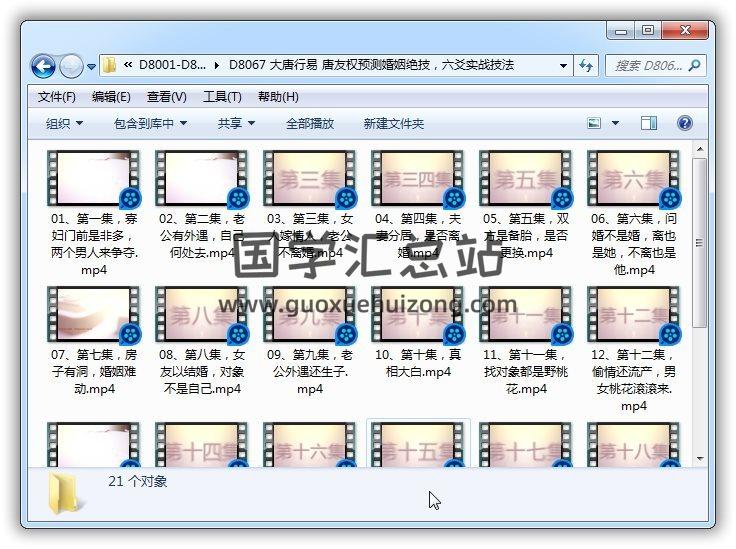The width and height of the screenshot is (736, 549).
Task: Click the blue help question mark icon
Action: click(x=685, y=123)
